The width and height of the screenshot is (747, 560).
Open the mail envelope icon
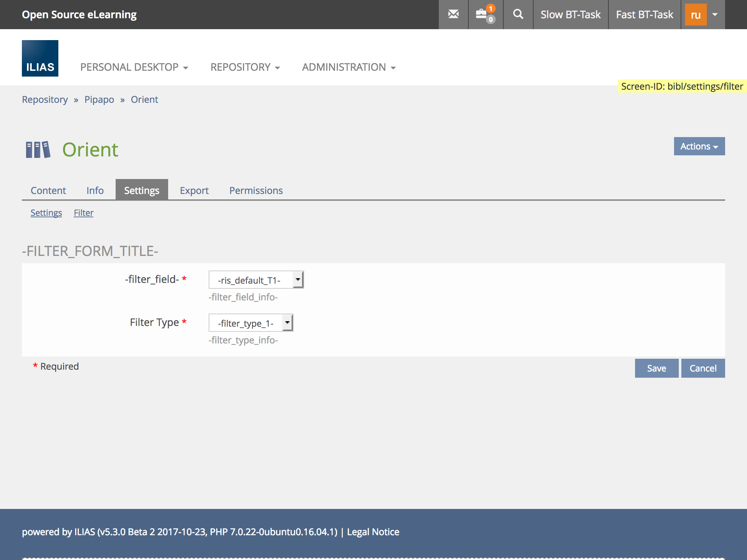[x=453, y=15]
